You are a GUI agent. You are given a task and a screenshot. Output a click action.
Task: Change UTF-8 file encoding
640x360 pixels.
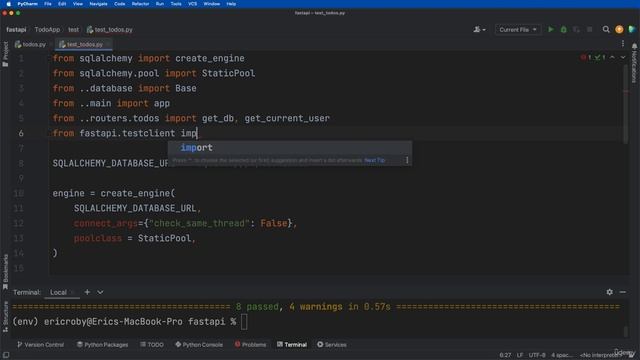coord(537,355)
